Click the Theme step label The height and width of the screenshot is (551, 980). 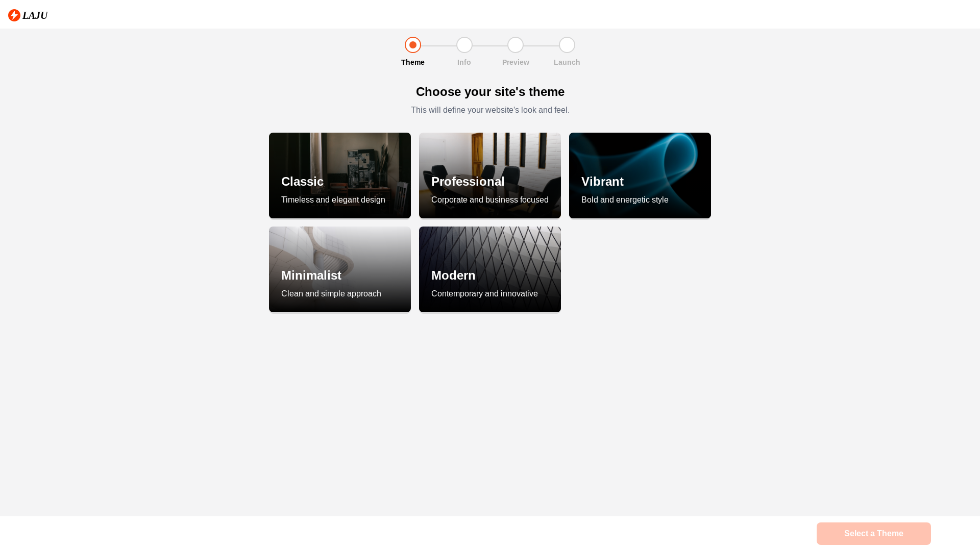[x=413, y=62]
